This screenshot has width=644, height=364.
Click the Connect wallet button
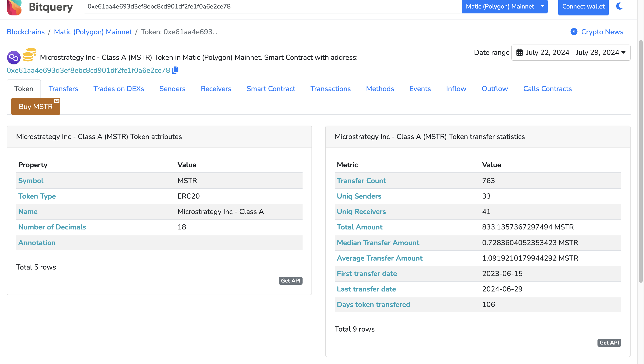[583, 7]
